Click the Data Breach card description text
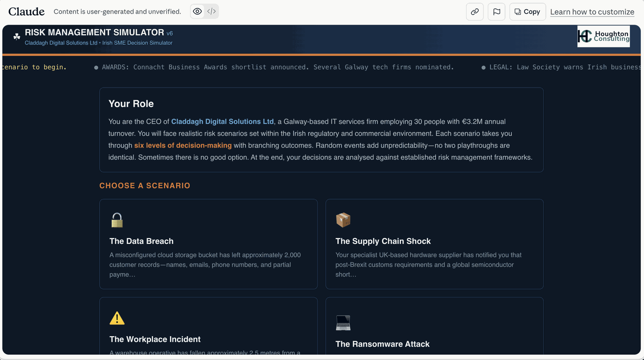The width and height of the screenshot is (644, 360). click(205, 265)
